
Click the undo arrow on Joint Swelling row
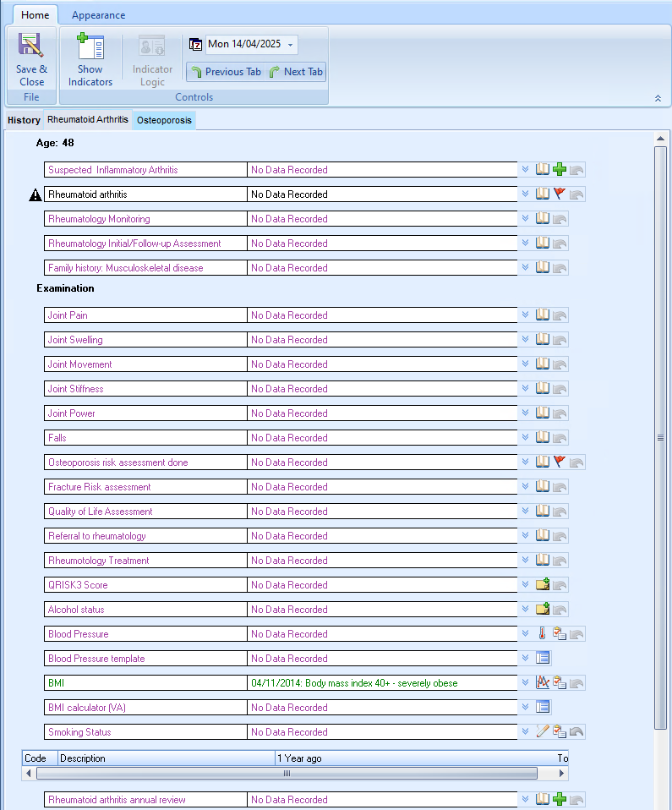click(560, 340)
